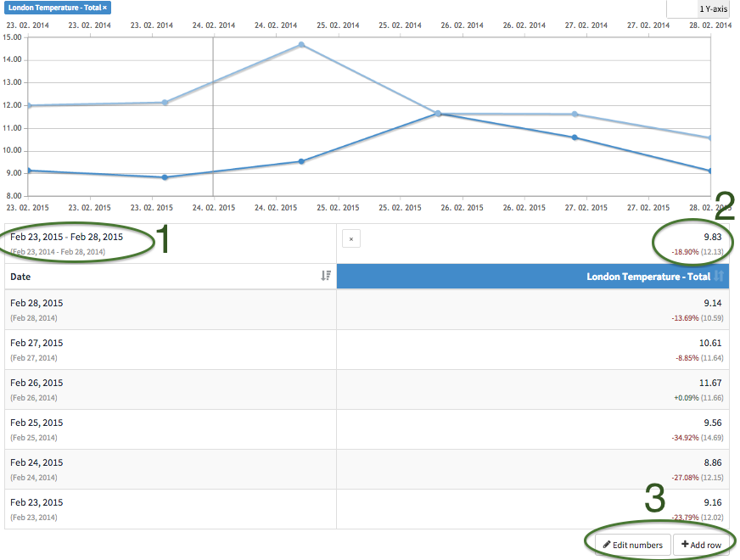Viewport: 740px width, 560px height.
Task: Select the Feb 28, 2015 row
Action: [367, 310]
